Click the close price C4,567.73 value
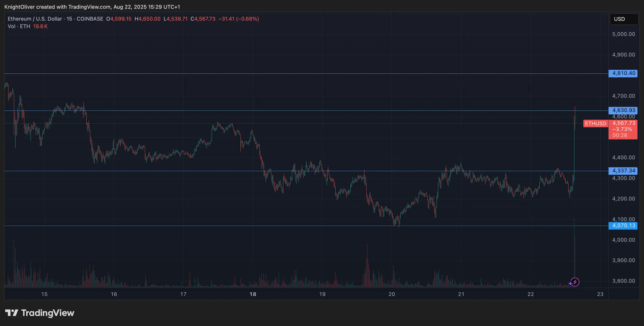The height and width of the screenshot is (326, 644). [204, 19]
